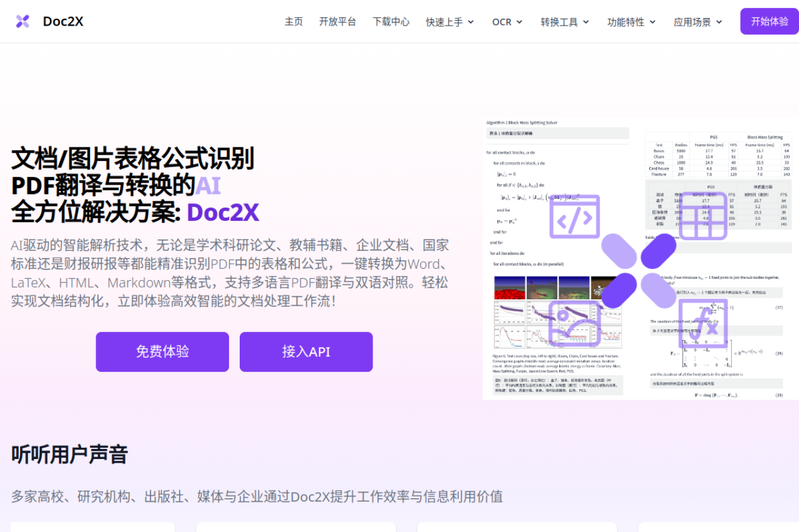
Task: Expand the 功能特性 dropdown
Action: [x=632, y=22]
